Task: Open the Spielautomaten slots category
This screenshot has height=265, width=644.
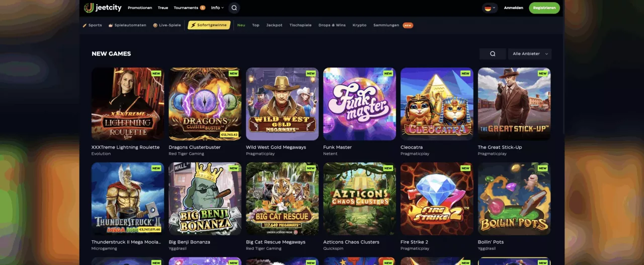Action: point(127,25)
